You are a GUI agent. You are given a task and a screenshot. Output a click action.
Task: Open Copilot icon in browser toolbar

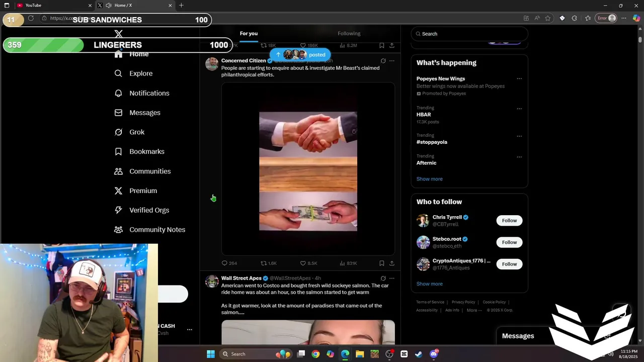(636, 18)
